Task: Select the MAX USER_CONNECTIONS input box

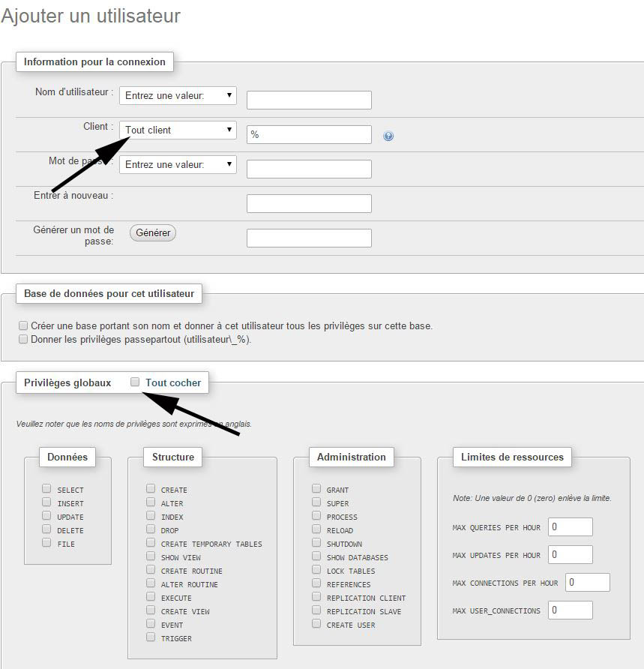Action: click(570, 610)
